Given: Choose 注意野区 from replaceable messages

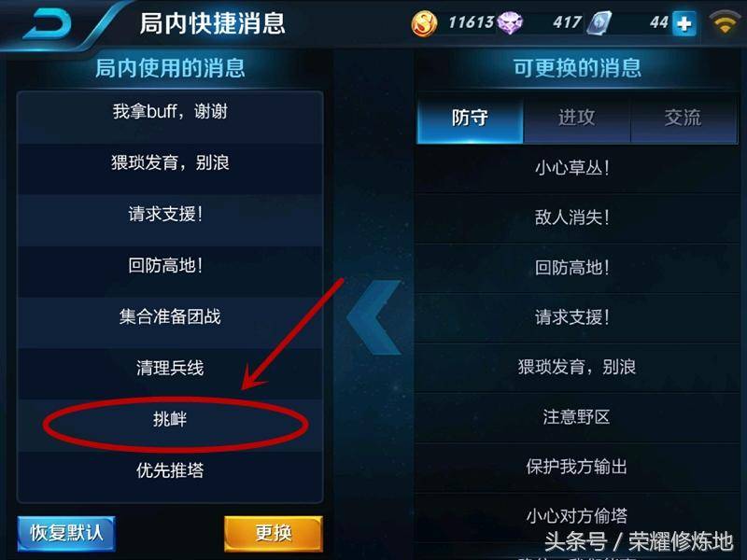Looking at the screenshot, I should click(576, 417).
